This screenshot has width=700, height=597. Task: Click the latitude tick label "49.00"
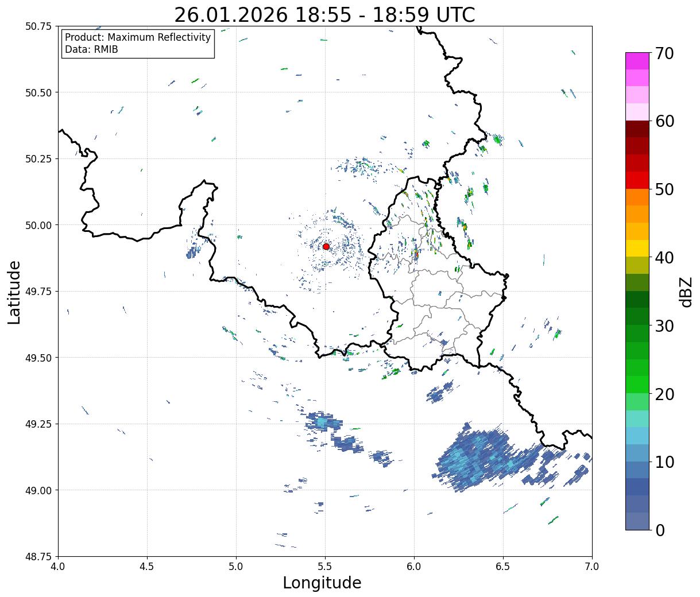point(38,490)
